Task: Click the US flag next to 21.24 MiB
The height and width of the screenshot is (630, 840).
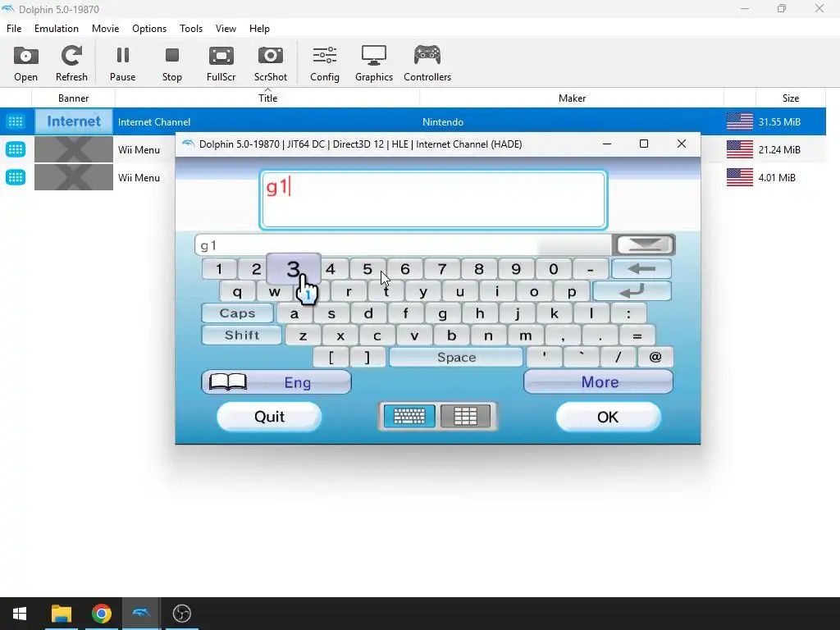Action: [740, 149]
